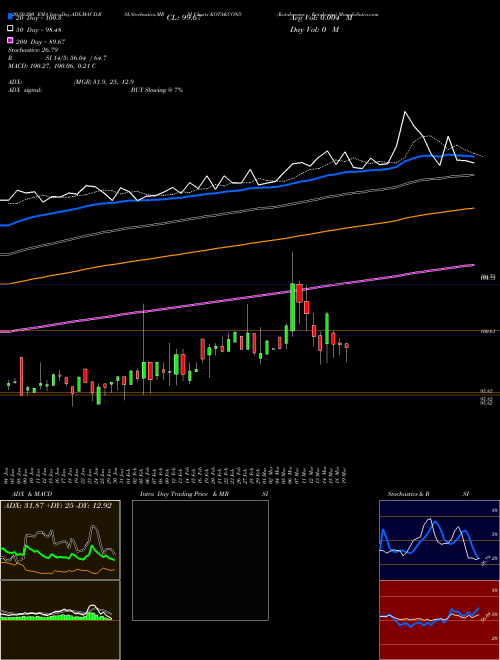Click the 'CL: 99.67' closing price label

click(184, 18)
